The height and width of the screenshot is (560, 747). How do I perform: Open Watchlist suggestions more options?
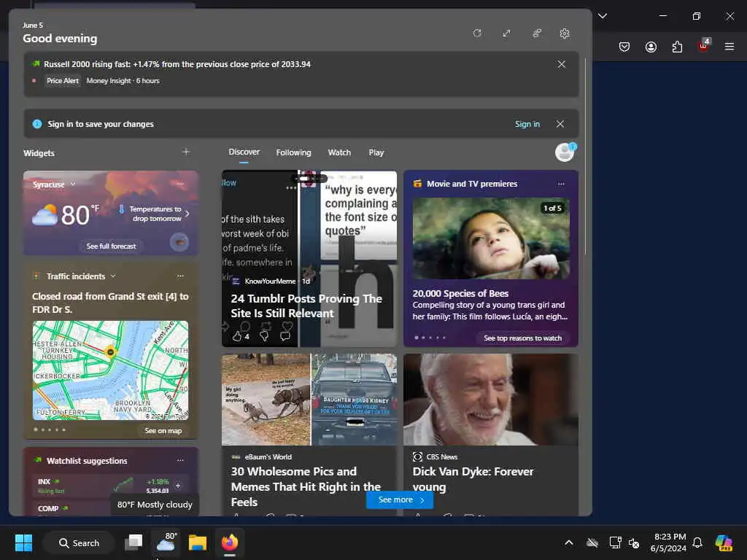tap(180, 460)
